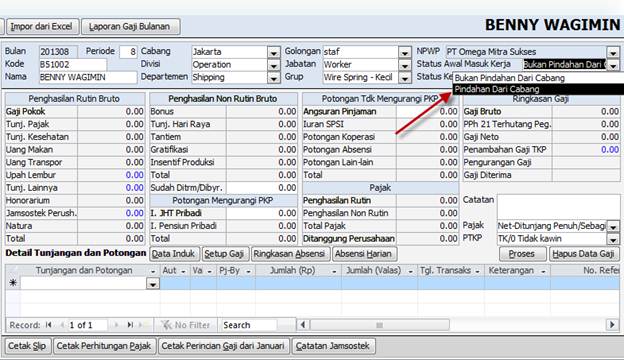This screenshot has height=360, width=624.
Task: Click the No Filter indicator
Action: [x=185, y=325]
